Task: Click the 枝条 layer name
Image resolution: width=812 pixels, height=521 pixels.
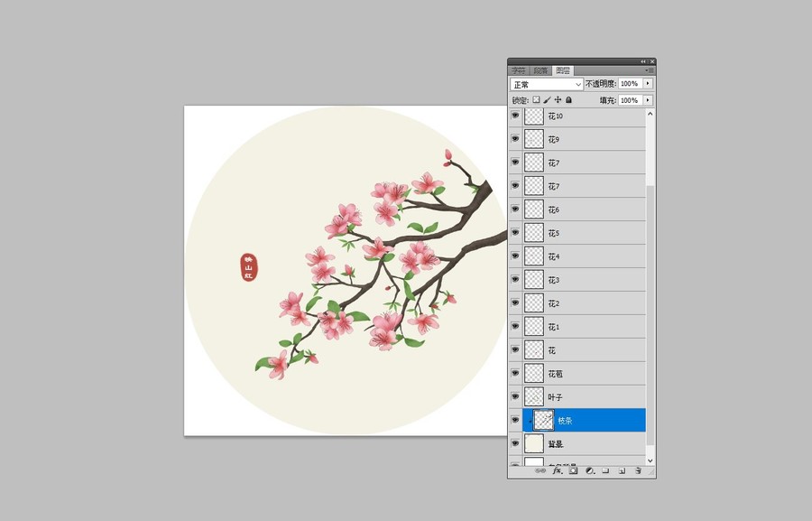Action: coord(565,421)
